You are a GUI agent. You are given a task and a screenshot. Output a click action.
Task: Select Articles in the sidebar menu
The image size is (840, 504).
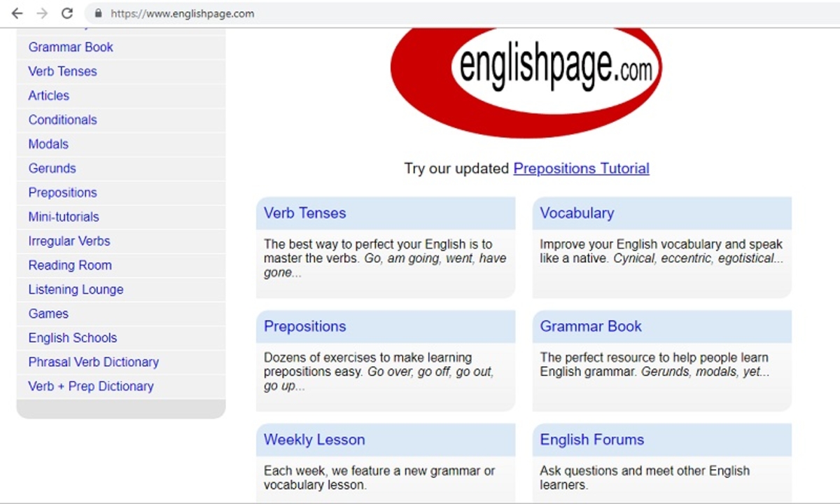pos(48,95)
